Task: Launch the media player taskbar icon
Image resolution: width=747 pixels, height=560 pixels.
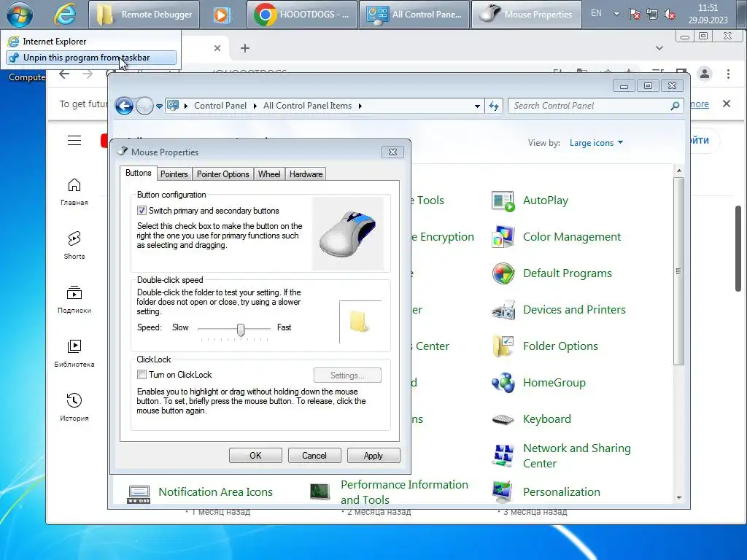Action: (220, 15)
